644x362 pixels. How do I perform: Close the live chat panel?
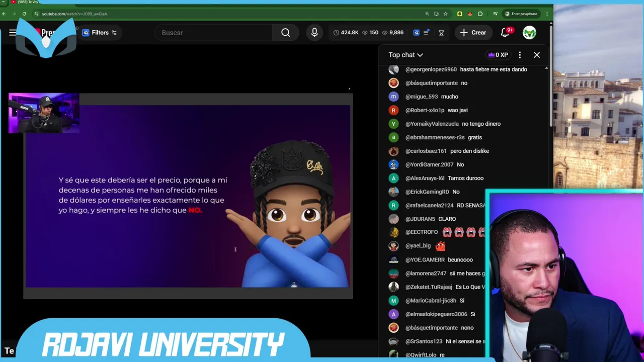click(537, 55)
